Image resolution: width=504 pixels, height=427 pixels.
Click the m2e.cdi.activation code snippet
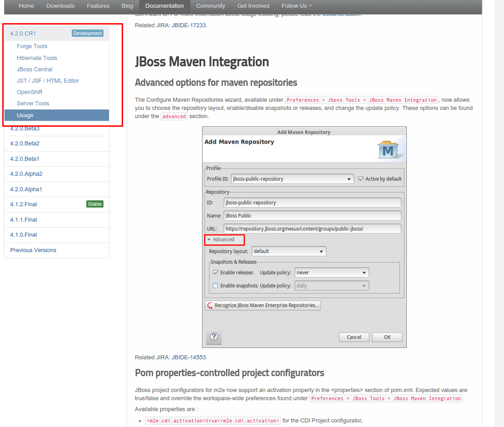pos(213,421)
